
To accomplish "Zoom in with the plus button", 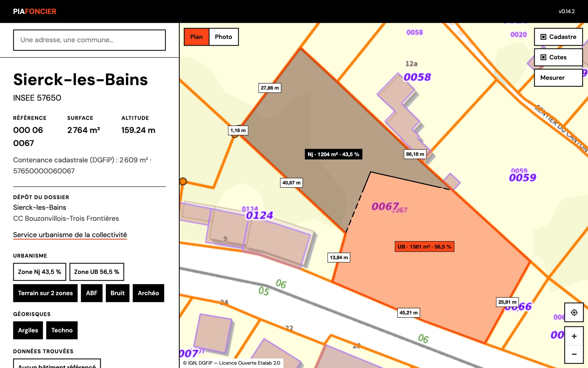I will (x=574, y=336).
